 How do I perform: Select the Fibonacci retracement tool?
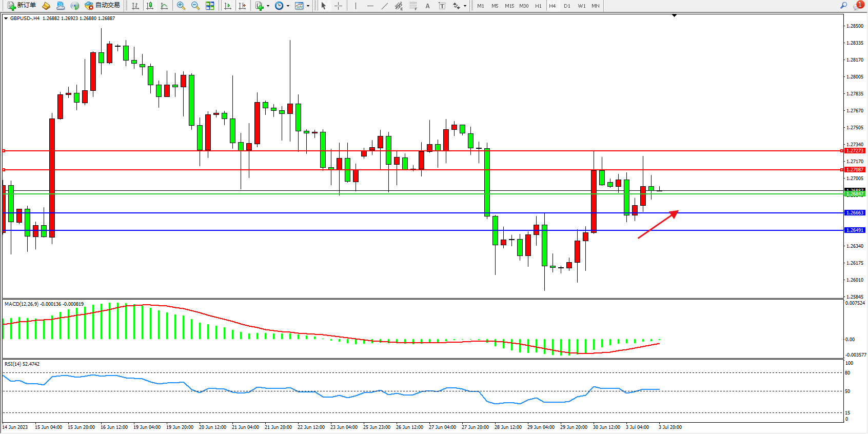(x=413, y=6)
